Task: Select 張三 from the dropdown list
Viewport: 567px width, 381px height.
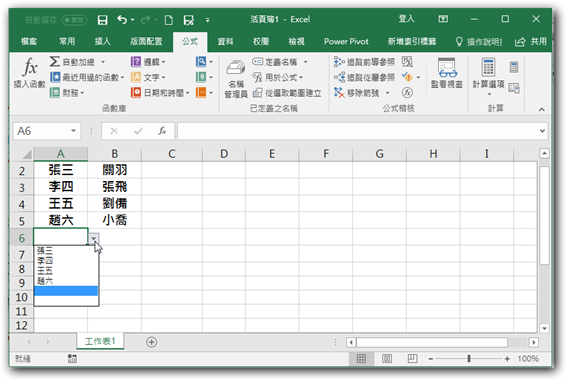Action: point(66,251)
